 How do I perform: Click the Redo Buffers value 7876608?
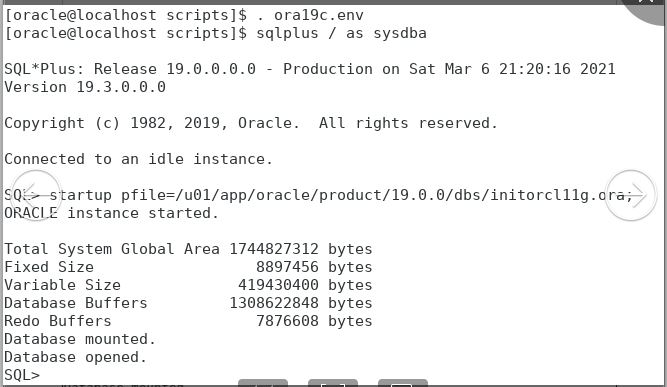click(x=287, y=321)
